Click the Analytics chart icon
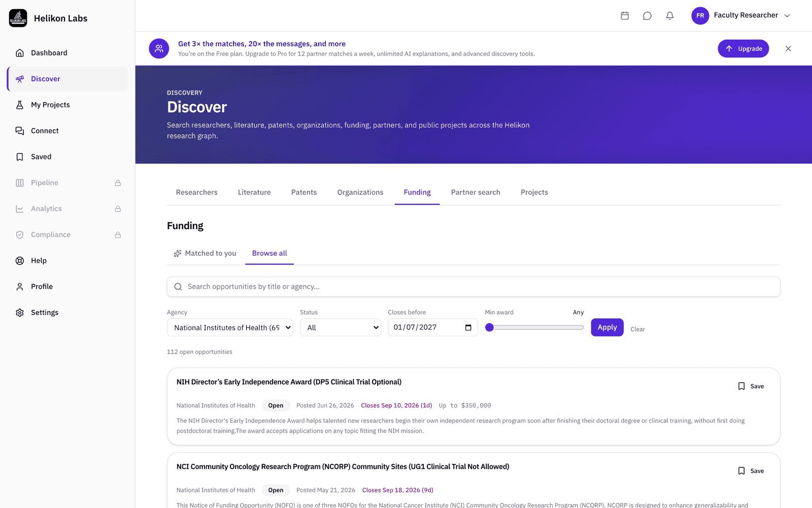 [20, 209]
